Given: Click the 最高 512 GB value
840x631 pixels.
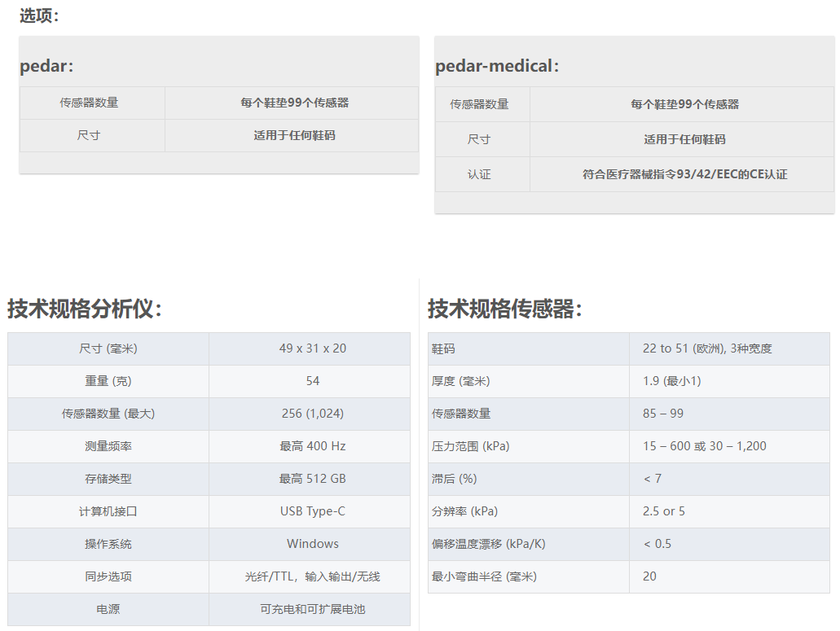Looking at the screenshot, I should [313, 479].
